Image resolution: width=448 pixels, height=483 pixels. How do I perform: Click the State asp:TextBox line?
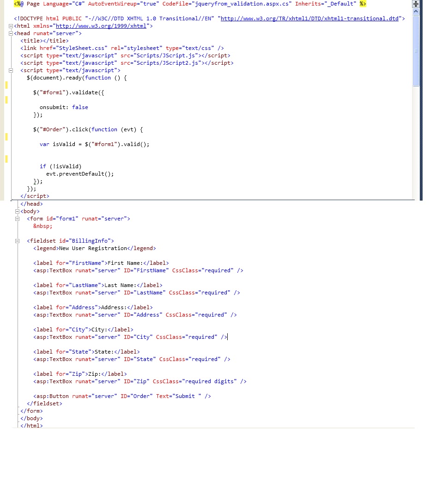[132, 359]
